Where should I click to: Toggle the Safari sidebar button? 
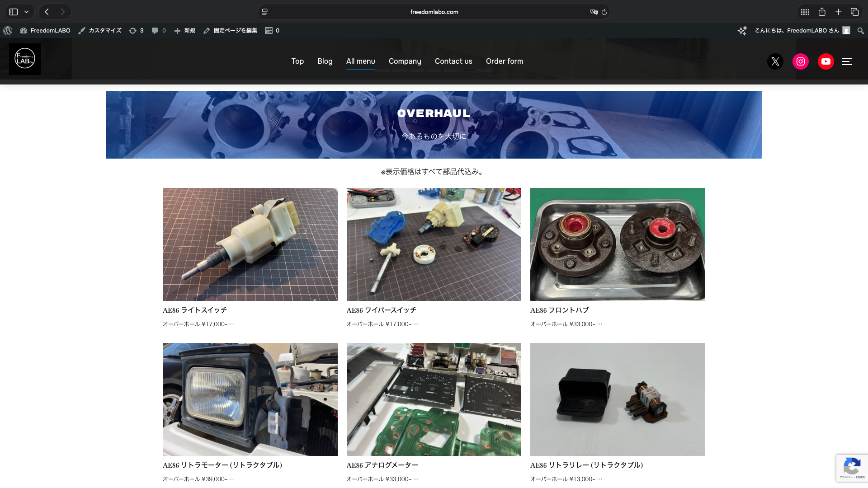(x=14, y=12)
